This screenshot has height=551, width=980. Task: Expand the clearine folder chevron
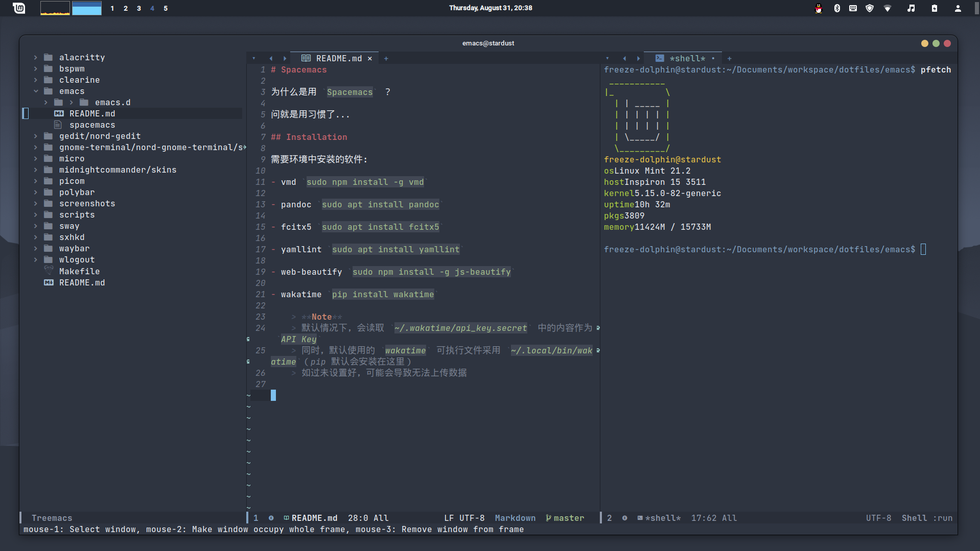[x=35, y=80]
